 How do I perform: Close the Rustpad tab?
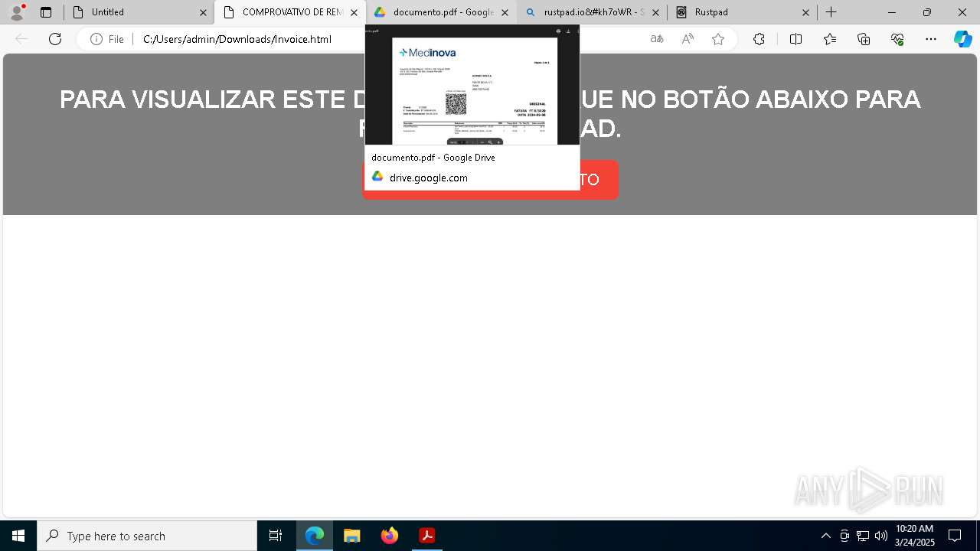click(x=806, y=12)
